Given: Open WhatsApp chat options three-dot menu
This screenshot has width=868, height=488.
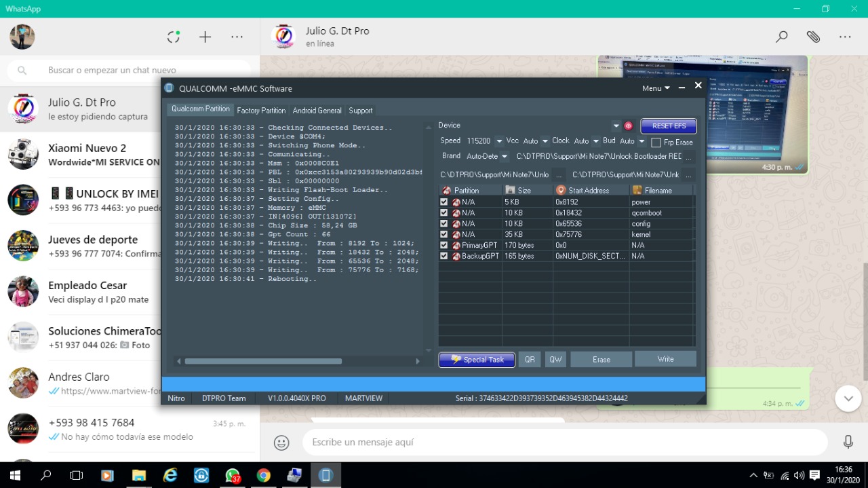Looking at the screenshot, I should coord(845,37).
